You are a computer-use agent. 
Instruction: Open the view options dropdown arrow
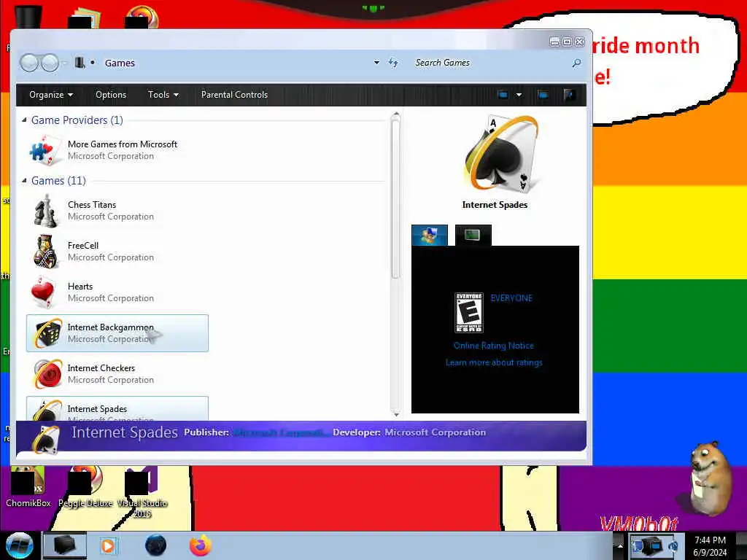(x=519, y=95)
